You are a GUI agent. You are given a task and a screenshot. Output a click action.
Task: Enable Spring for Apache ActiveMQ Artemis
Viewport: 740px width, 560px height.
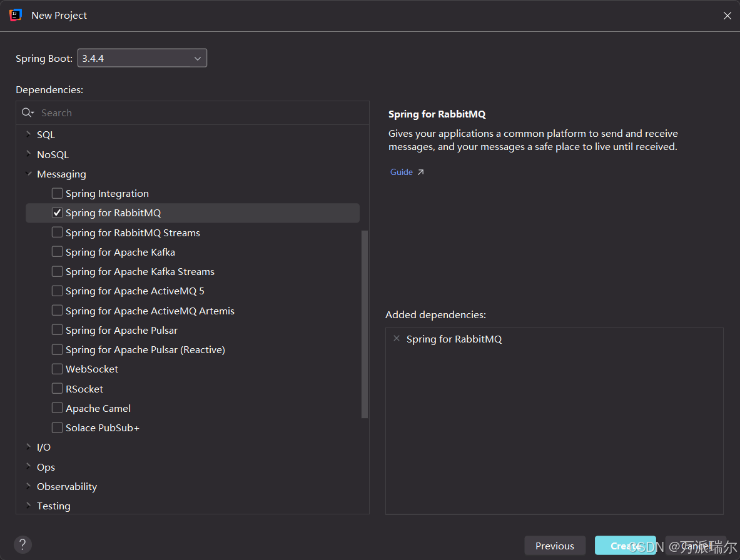click(57, 311)
